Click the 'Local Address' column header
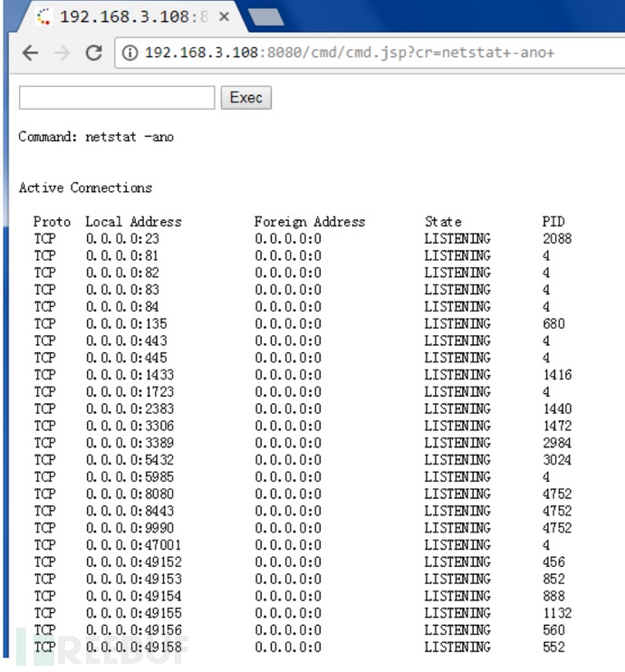Image resolution: width=625 pixels, height=672 pixels. tap(133, 222)
